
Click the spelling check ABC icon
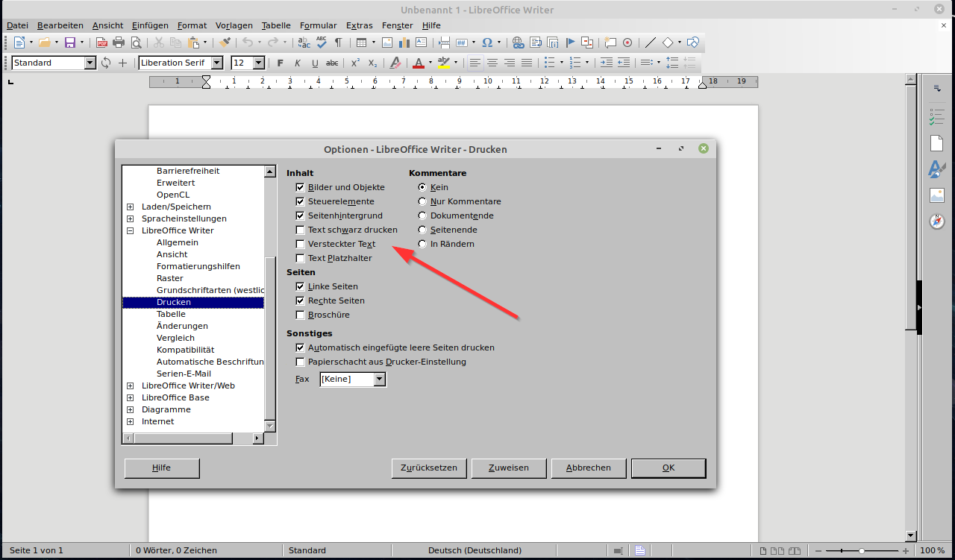coord(322,43)
